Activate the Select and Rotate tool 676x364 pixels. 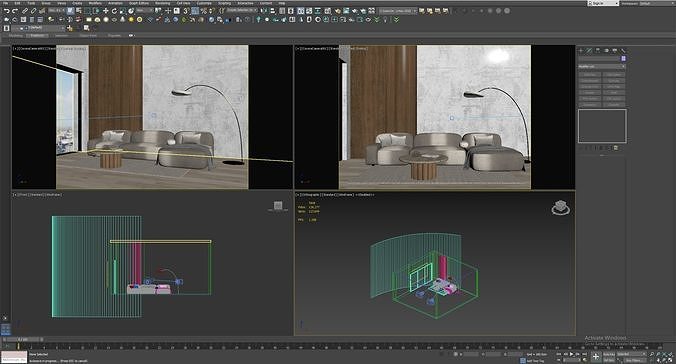coord(114,11)
